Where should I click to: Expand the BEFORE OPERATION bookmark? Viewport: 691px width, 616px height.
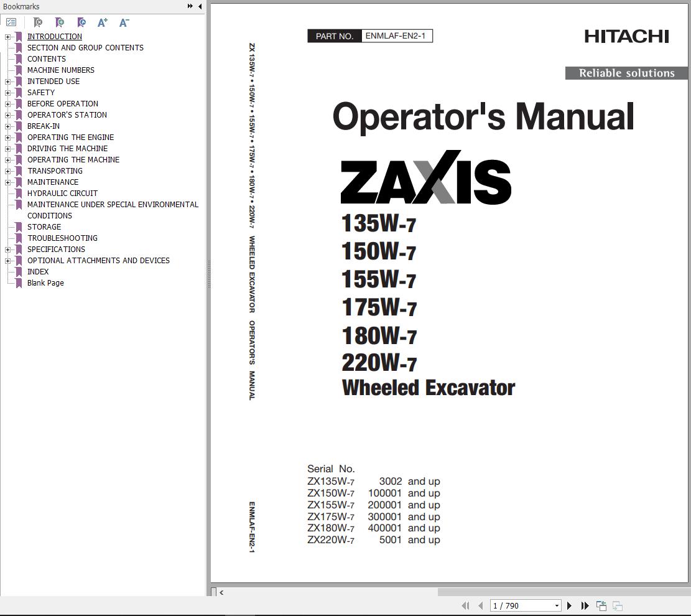[7, 104]
